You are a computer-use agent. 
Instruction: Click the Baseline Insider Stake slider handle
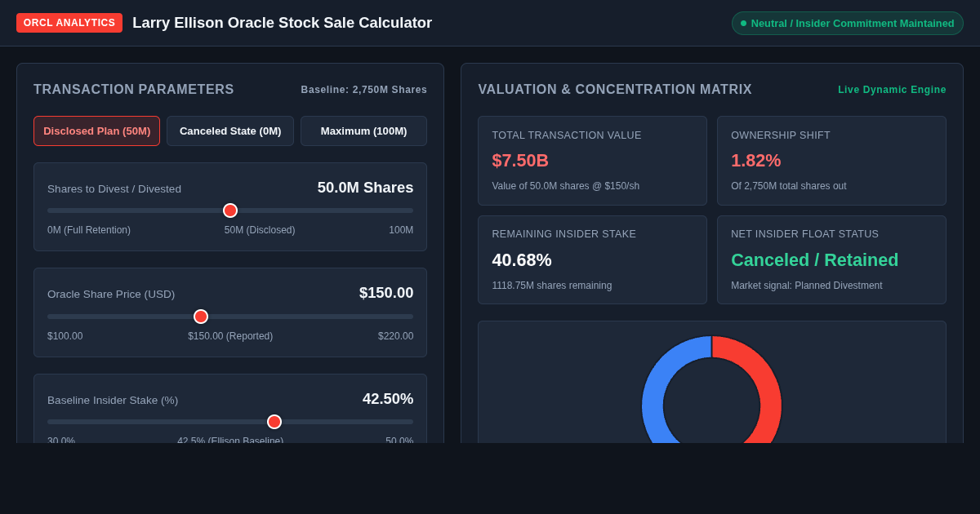coord(274,422)
